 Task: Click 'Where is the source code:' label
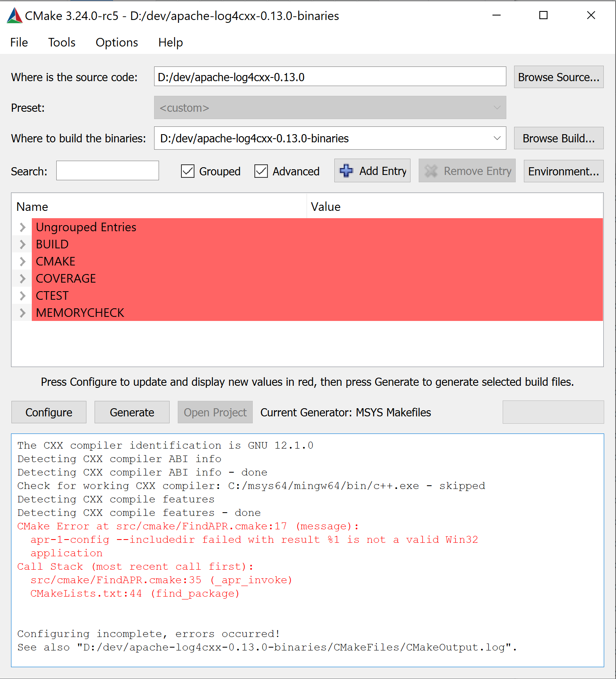pyautogui.click(x=74, y=77)
